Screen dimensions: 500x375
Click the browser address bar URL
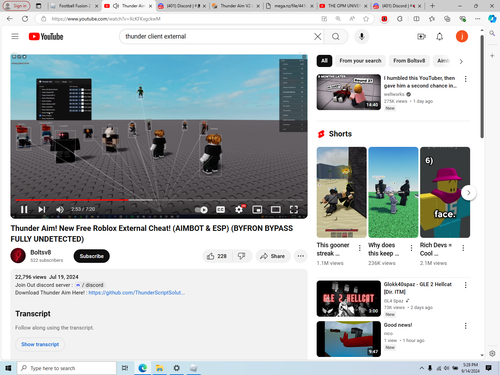tap(106, 19)
